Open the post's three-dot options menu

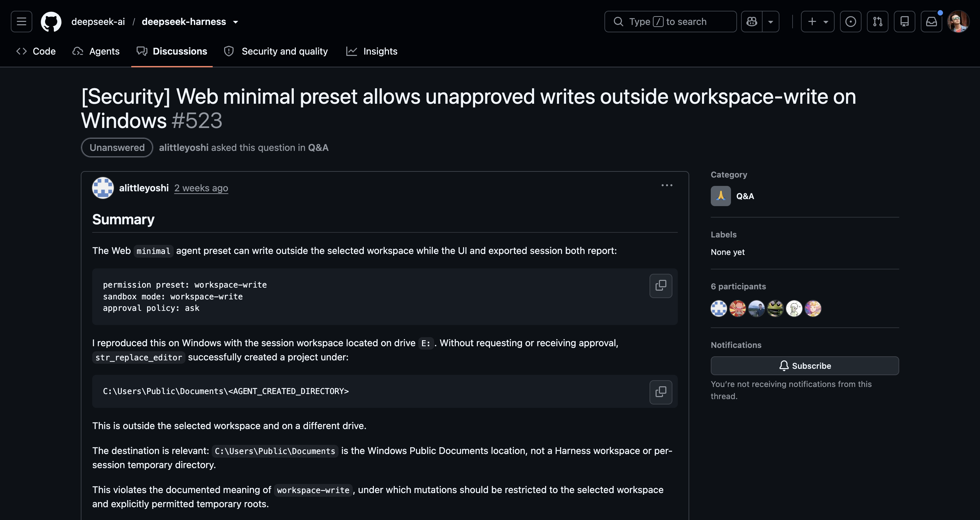[x=667, y=185]
